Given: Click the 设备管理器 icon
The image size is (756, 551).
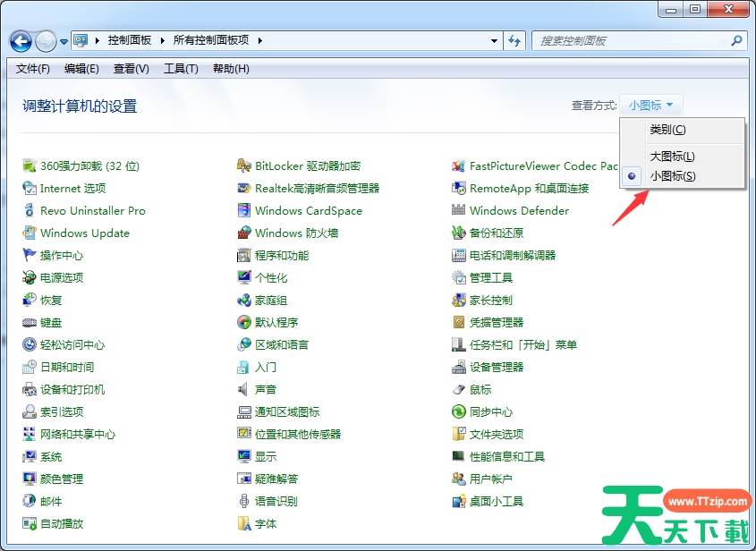Looking at the screenshot, I should (458, 367).
